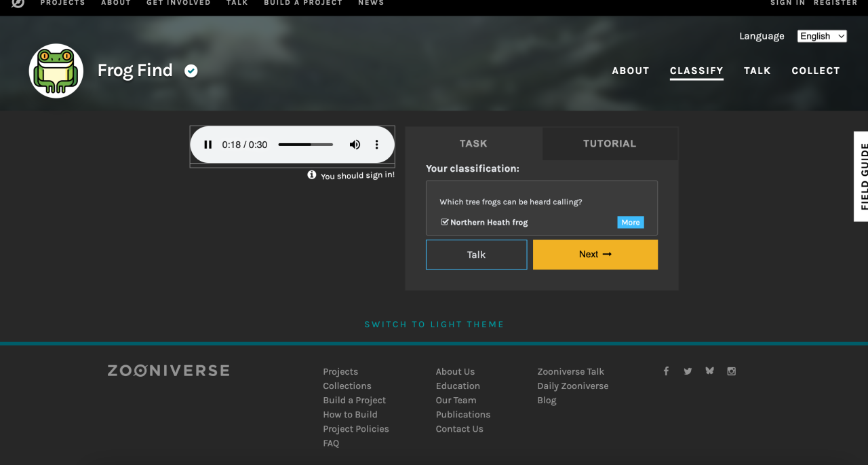Screen dimensions: 868x465
Task: Switch to light theme
Action: 434,324
